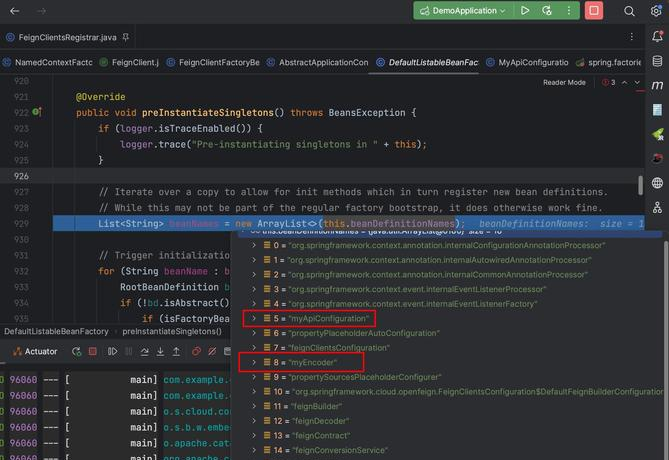The image size is (669, 460).
Task: Mute breakpoints toggle icon
Action: pyautogui.click(x=212, y=352)
